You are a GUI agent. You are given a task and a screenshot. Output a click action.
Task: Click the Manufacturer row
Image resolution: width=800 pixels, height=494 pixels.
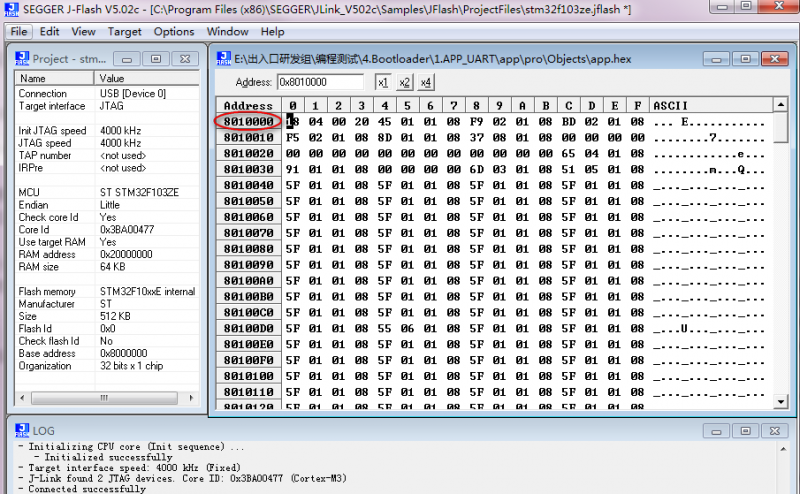coord(107,304)
